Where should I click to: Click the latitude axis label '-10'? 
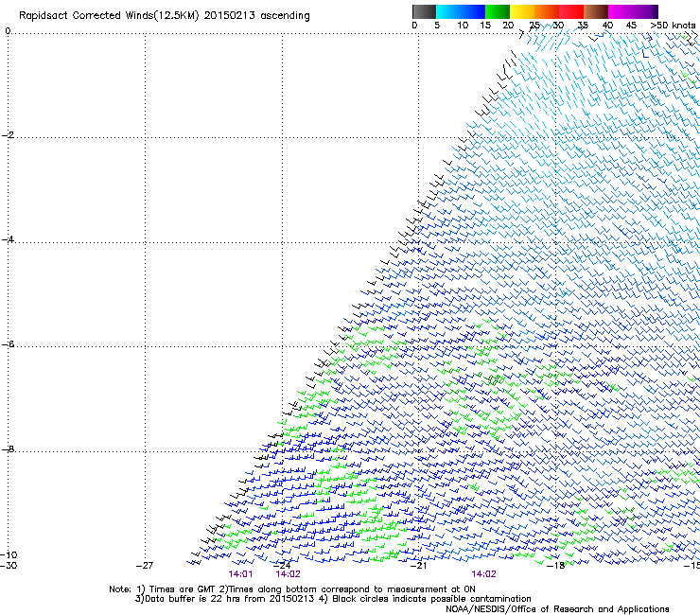click(x=9, y=554)
